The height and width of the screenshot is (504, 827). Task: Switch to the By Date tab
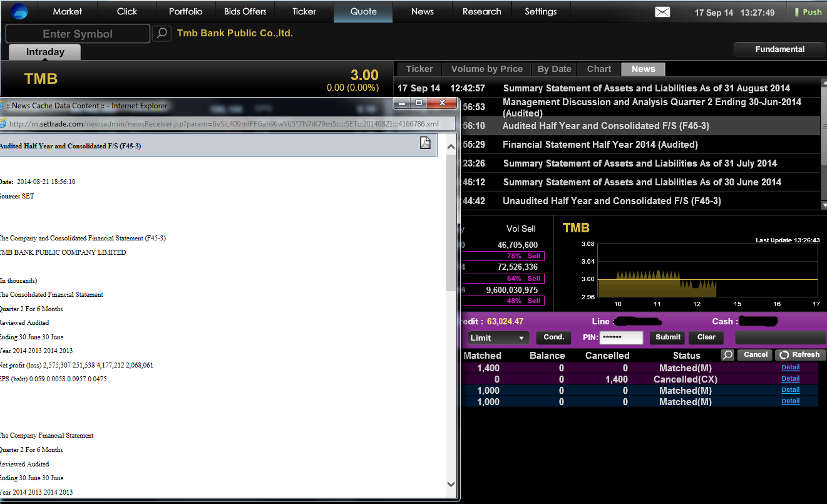pos(555,69)
